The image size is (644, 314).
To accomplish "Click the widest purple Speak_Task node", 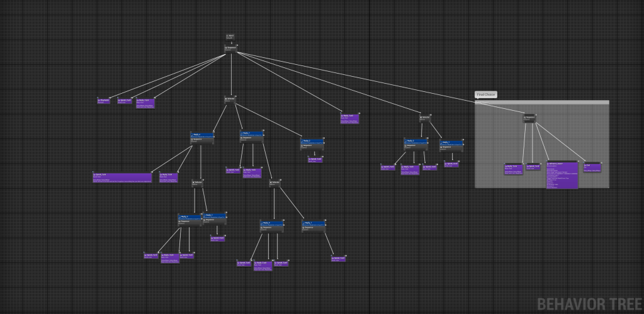I will point(122,177).
